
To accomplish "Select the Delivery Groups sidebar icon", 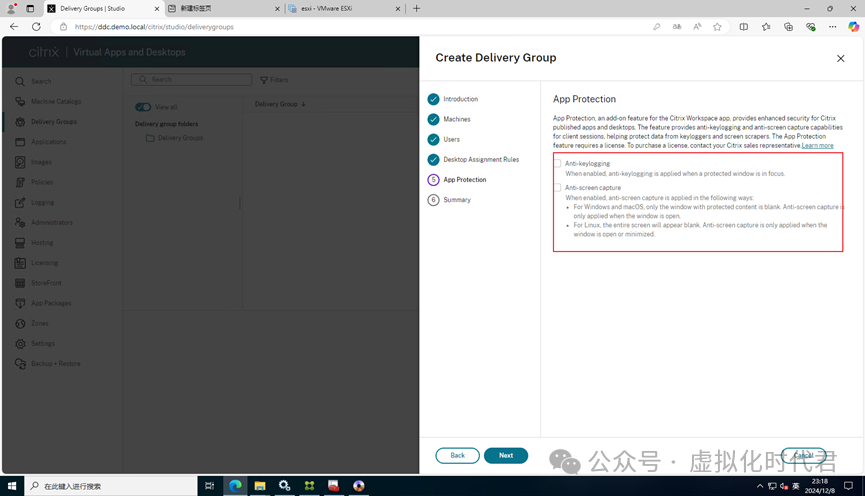I will 20,122.
